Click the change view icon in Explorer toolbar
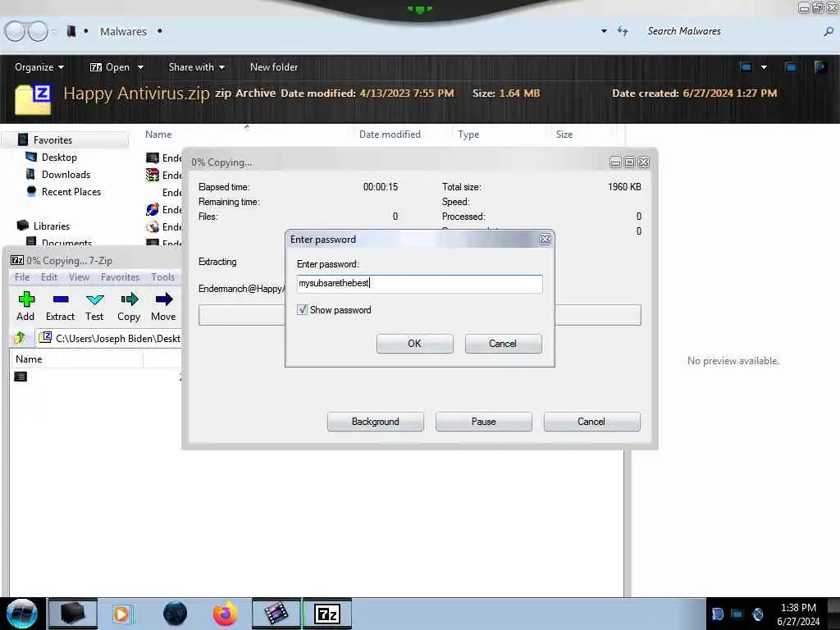840x630 pixels. point(746,67)
